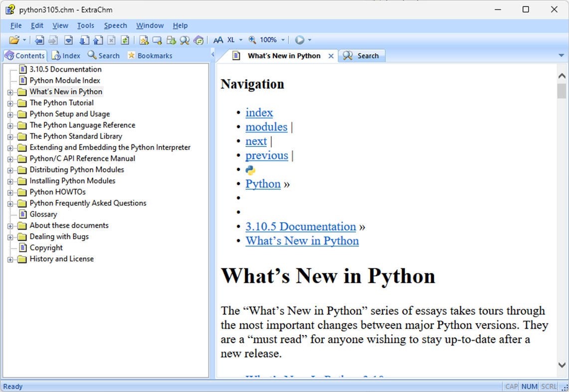Toggle the Bookmarks pane tab
The height and width of the screenshot is (392, 569).
[151, 55]
